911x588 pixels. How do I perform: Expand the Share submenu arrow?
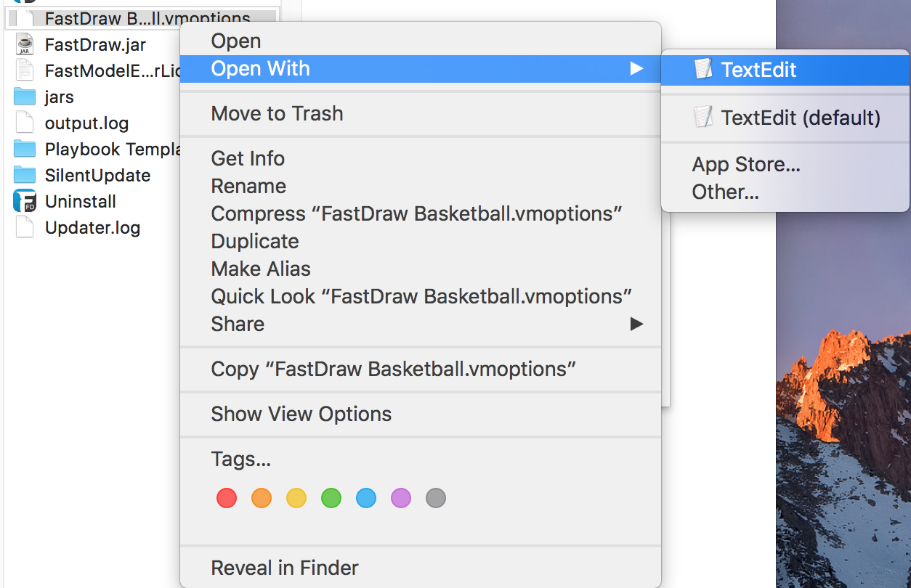click(636, 324)
